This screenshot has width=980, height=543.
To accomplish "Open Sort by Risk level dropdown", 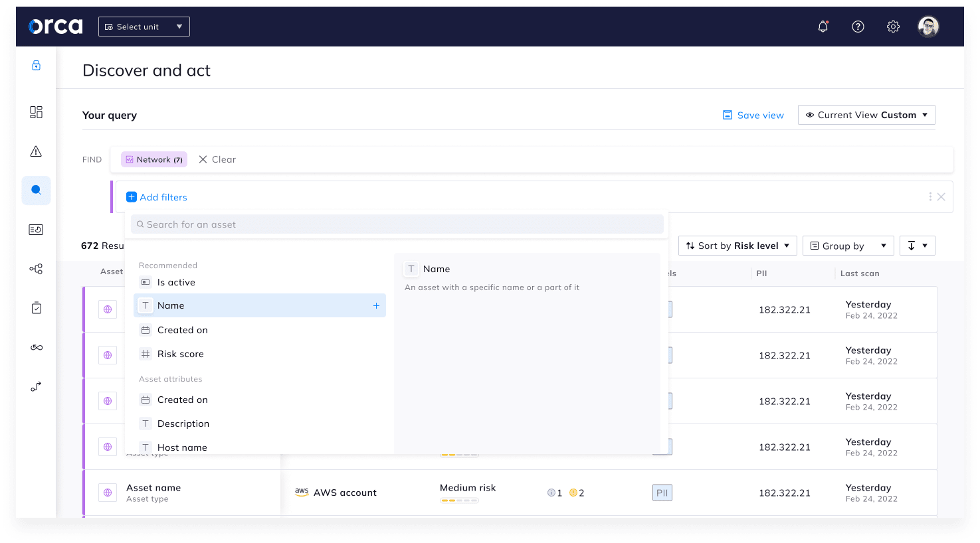I will (x=737, y=246).
